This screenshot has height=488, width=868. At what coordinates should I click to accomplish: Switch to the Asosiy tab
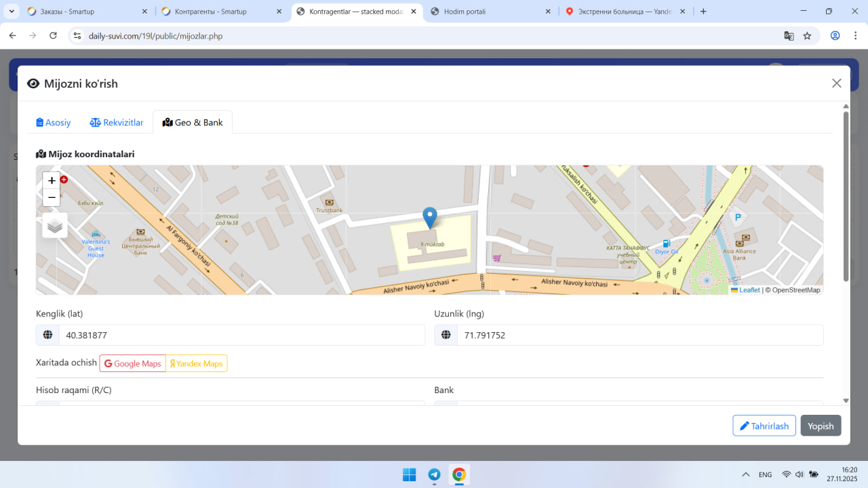(54, 123)
